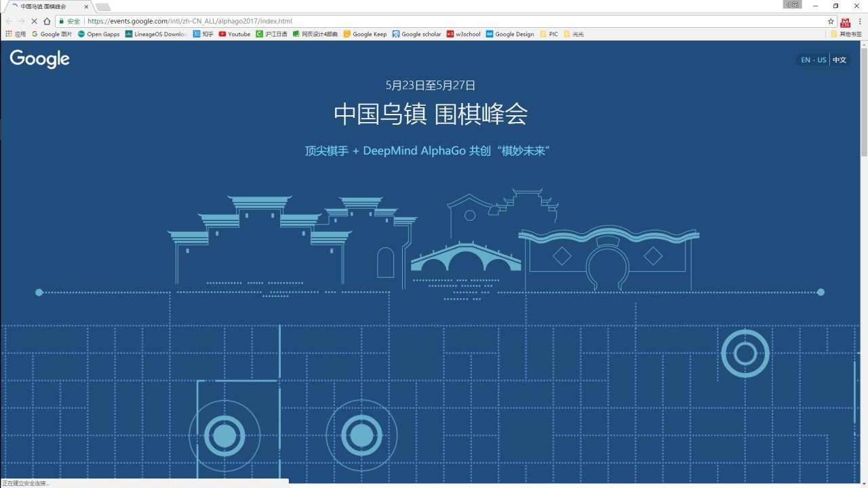The image size is (868, 488).
Task: Go to the browser home page
Action: [x=47, y=21]
